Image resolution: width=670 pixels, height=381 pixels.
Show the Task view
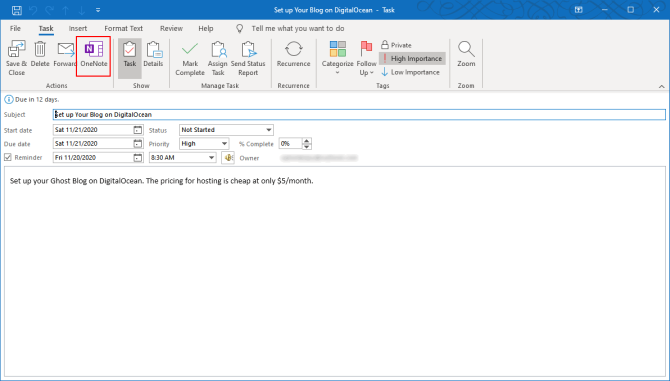pyautogui.click(x=129, y=58)
